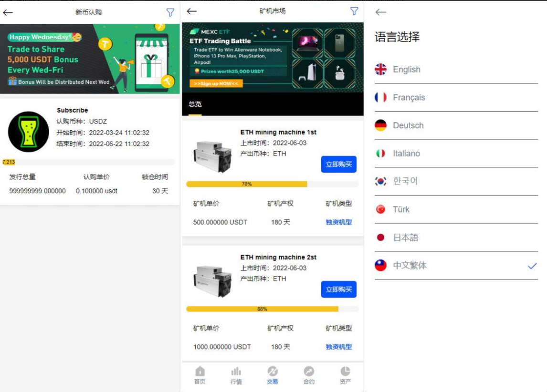
Task: Go back from the 新币认购 screen
Action: tap(8, 12)
